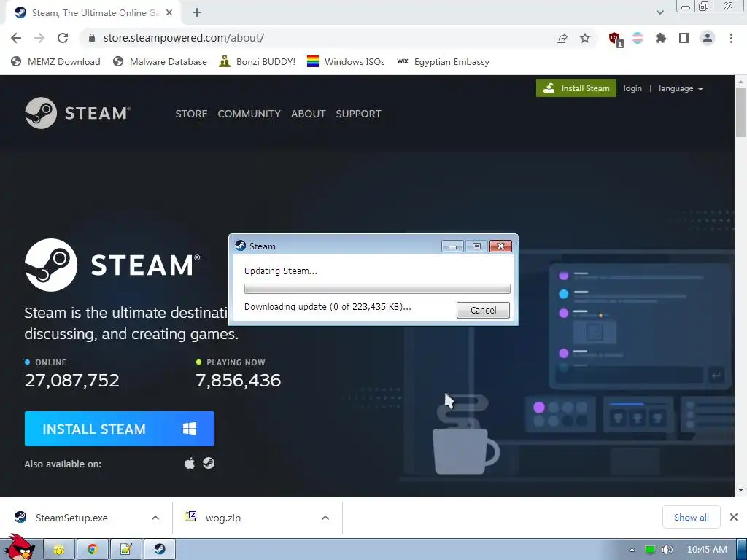Click Show all downloads
The height and width of the screenshot is (560, 747).
pyautogui.click(x=692, y=517)
